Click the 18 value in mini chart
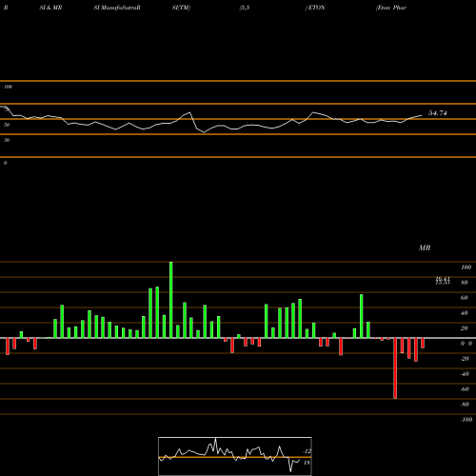This screenshot has width=476, height=476. 307,463
